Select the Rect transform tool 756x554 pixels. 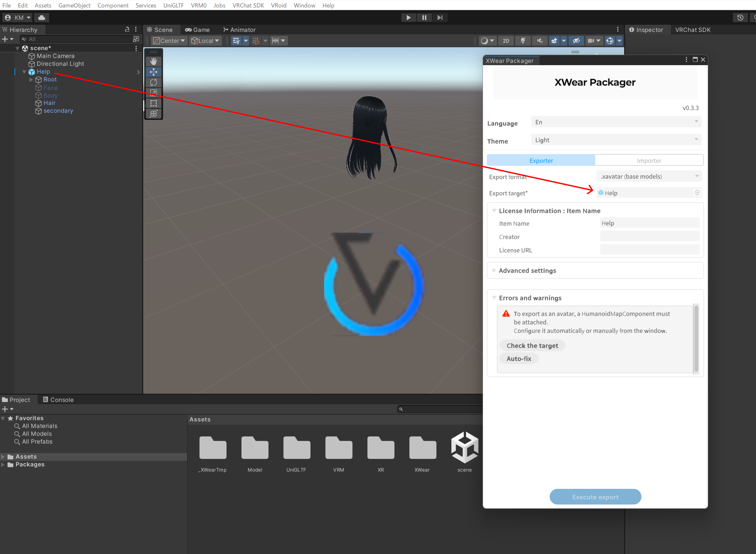point(153,103)
